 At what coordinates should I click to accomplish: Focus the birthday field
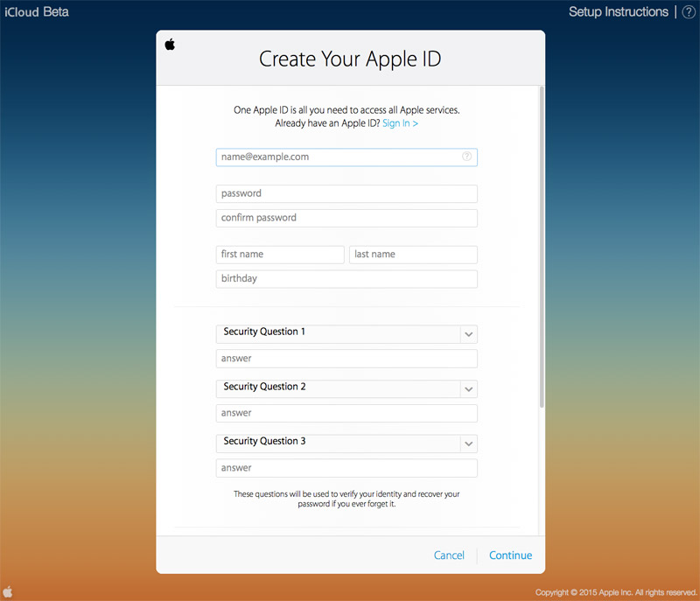click(346, 278)
